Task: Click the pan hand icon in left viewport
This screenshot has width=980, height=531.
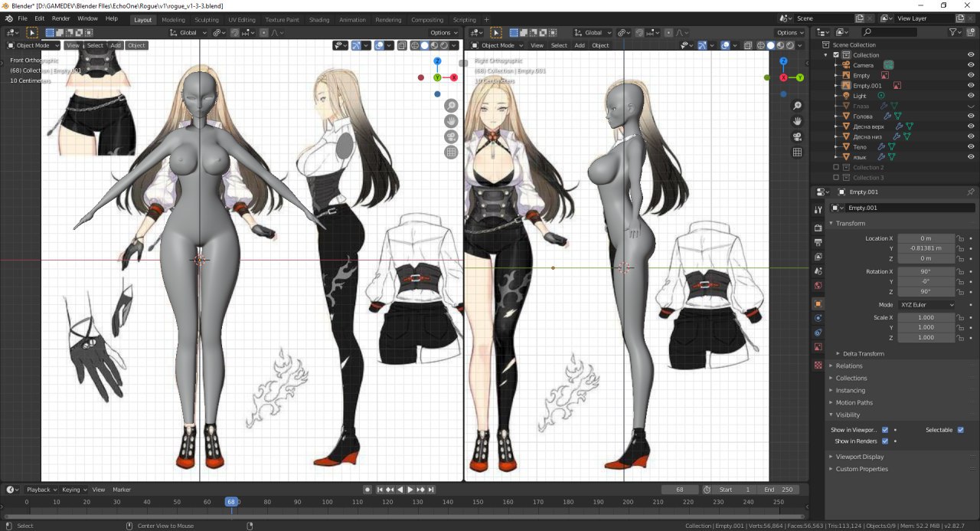Action: point(452,121)
